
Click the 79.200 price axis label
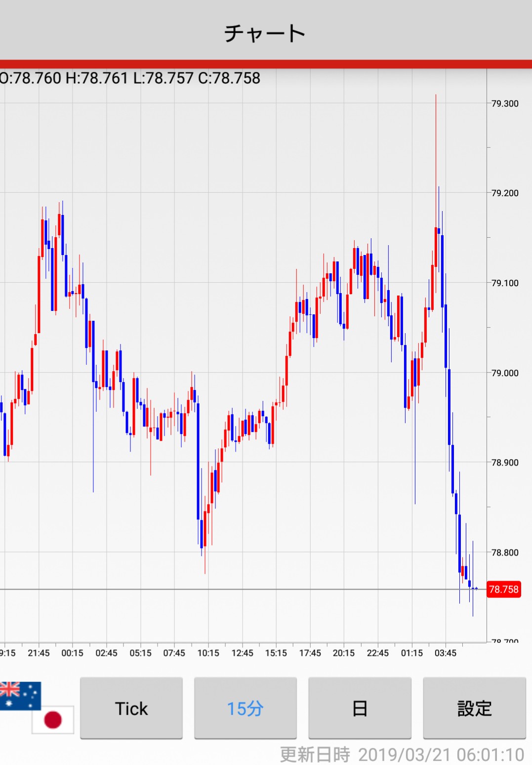pos(505,193)
